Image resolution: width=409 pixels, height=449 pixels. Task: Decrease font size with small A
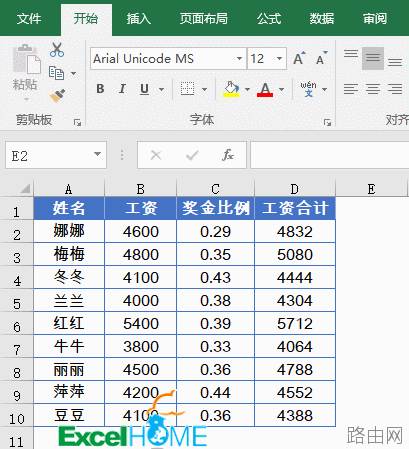(x=321, y=59)
